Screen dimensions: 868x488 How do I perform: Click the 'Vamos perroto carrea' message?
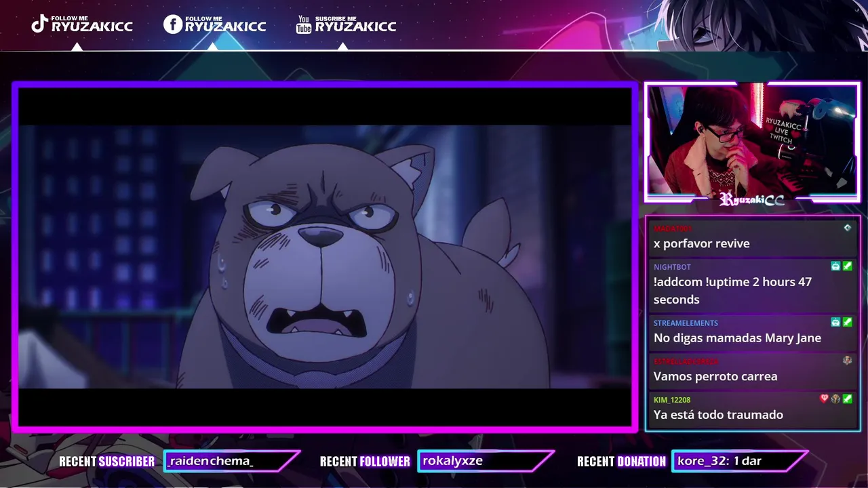click(x=715, y=376)
